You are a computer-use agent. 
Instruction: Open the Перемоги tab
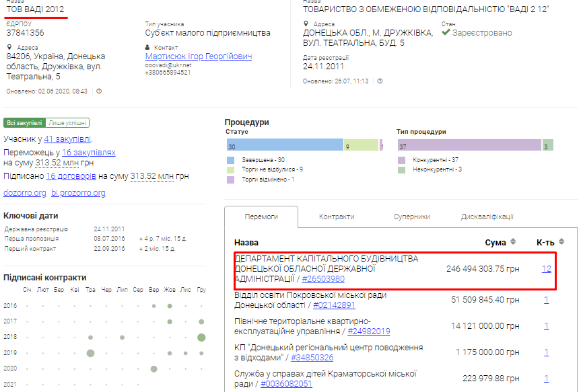pos(261,217)
